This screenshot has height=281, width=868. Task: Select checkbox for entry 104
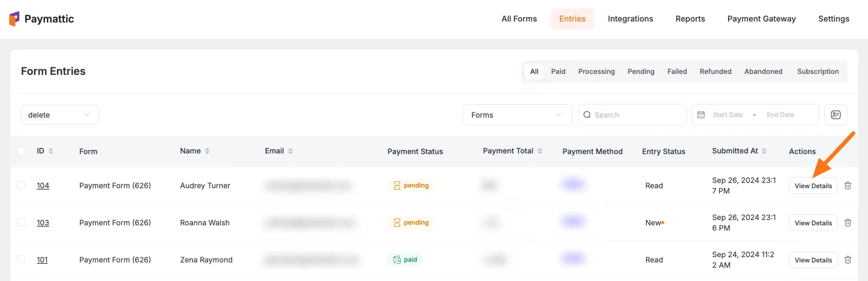(21, 185)
